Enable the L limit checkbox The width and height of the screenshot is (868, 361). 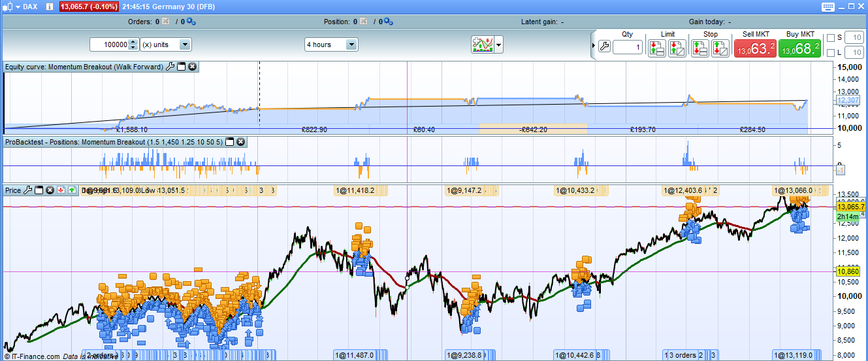(830, 53)
